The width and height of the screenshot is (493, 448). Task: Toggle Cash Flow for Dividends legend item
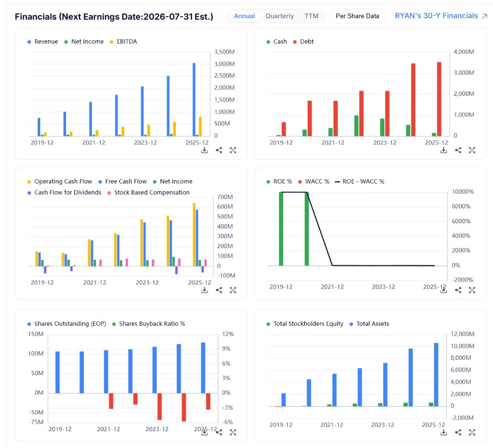[64, 193]
